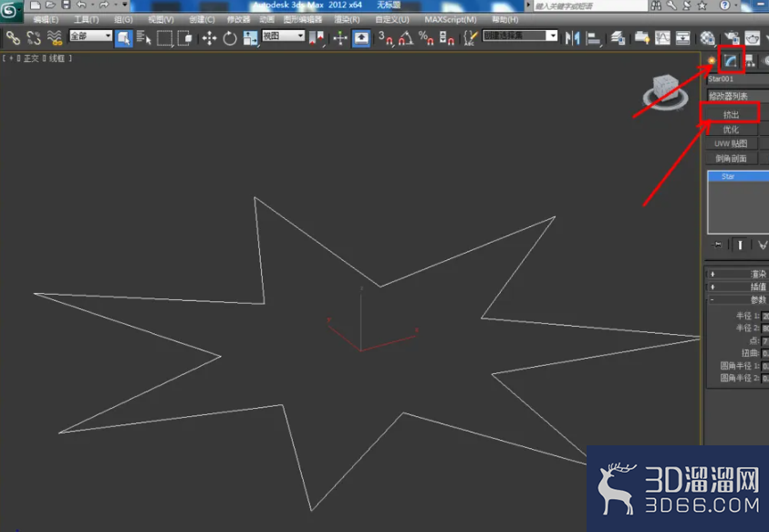Activate the Select and Move tool
769x532 pixels.
pos(210,37)
